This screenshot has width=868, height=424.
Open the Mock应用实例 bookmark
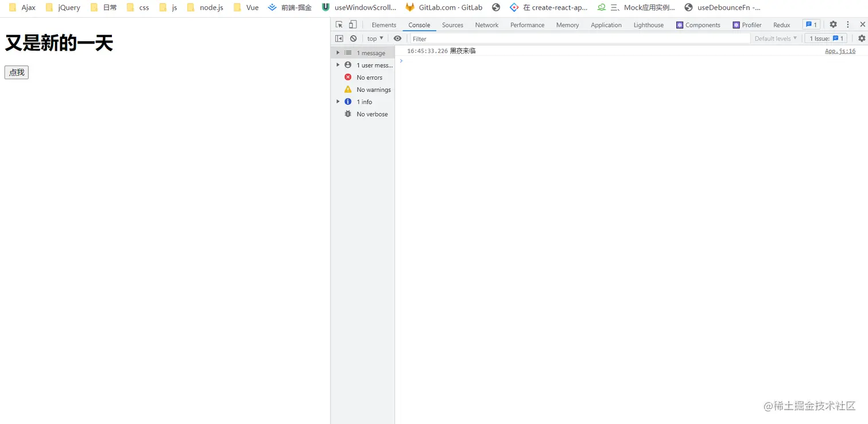point(637,7)
